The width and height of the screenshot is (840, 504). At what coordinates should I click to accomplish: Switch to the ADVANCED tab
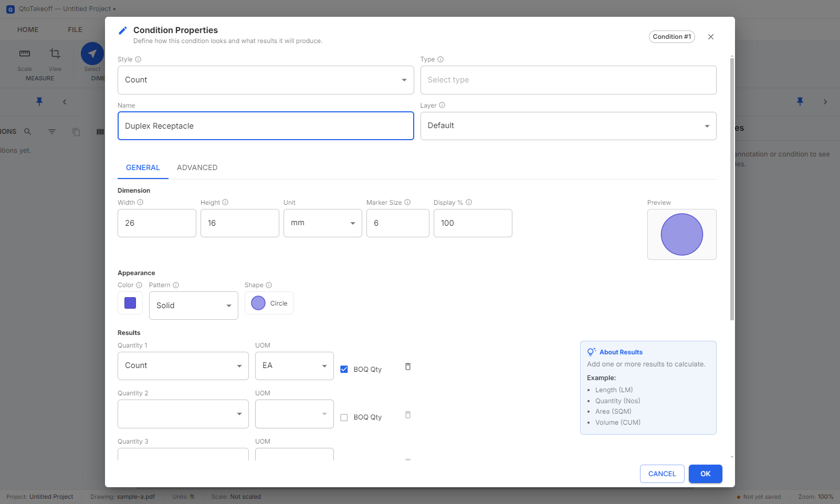tap(197, 167)
